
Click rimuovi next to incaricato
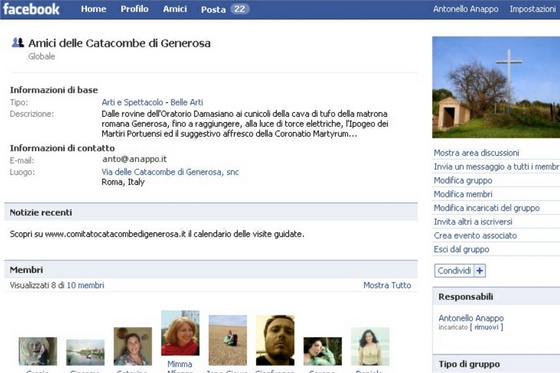point(486,327)
